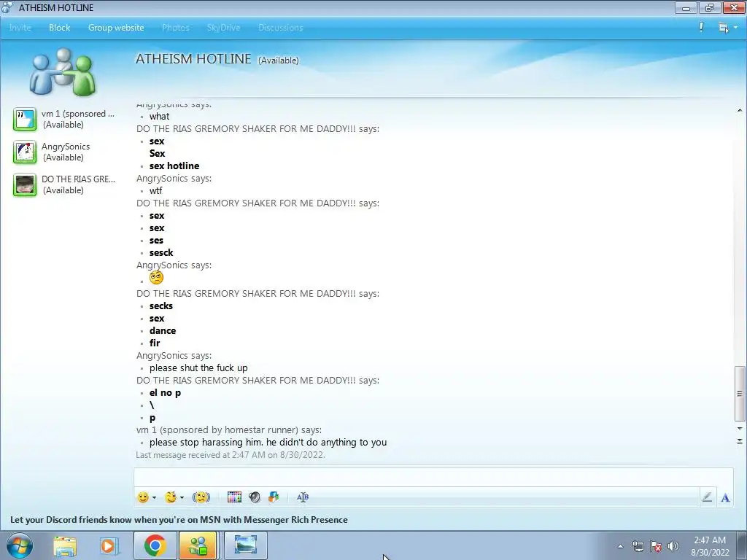Screen dimensions: 747x560
Task: Open the show menu icon in the top bar
Action: coord(723,28)
